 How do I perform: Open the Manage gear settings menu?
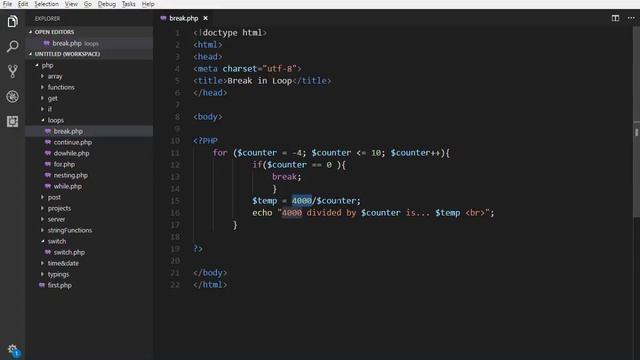13,350
